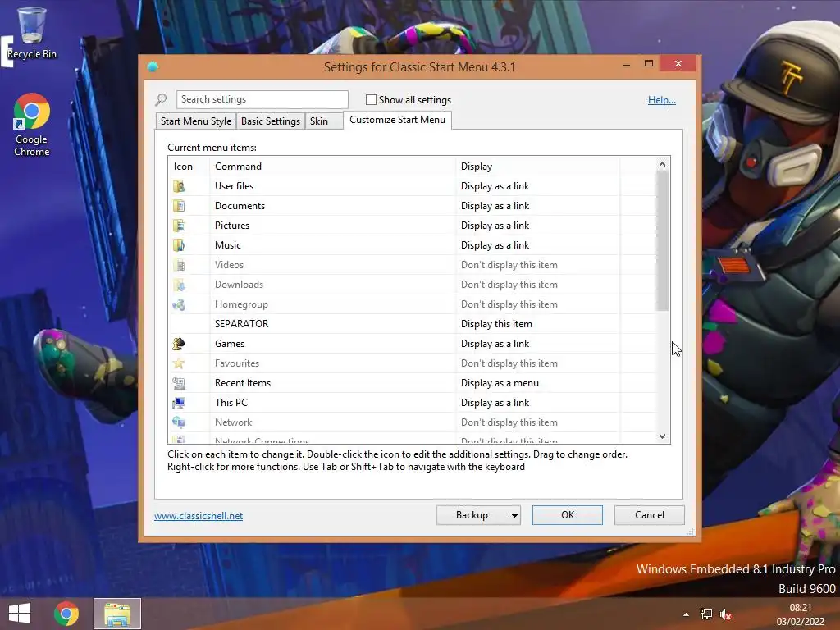Click the list scroll up arrow
Screen dimensions: 840x630
tap(662, 164)
